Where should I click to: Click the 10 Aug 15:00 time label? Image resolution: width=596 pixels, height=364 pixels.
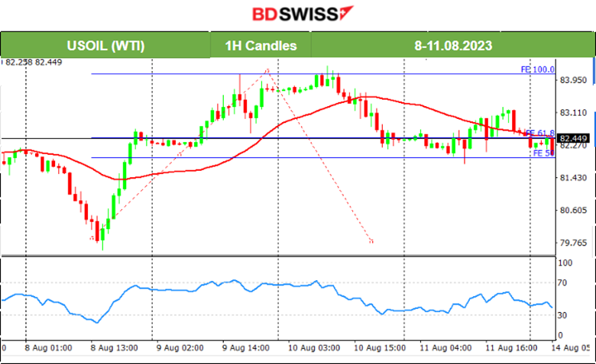pos(380,348)
